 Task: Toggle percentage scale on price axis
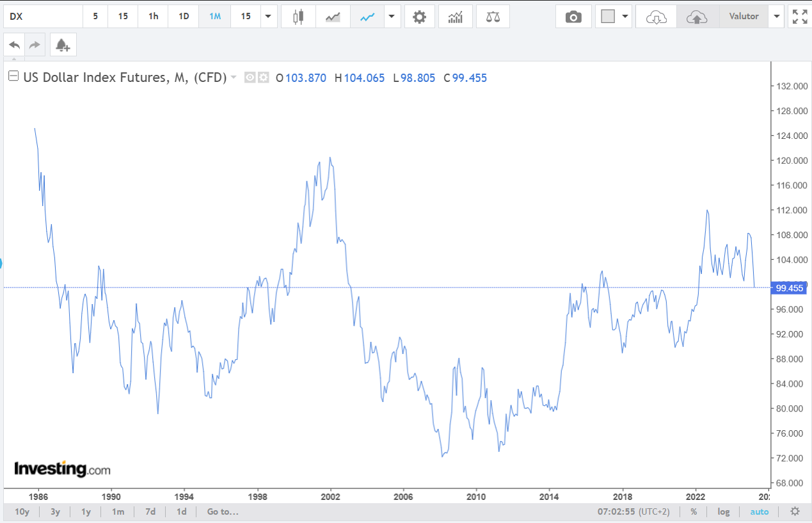point(694,511)
